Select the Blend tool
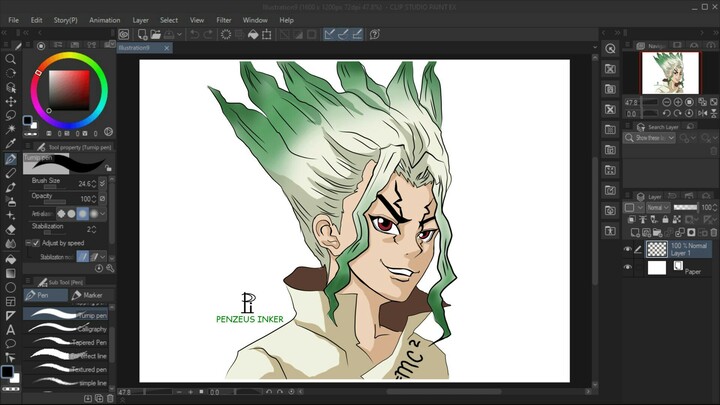Viewport: 720px width, 405px height. point(10,244)
